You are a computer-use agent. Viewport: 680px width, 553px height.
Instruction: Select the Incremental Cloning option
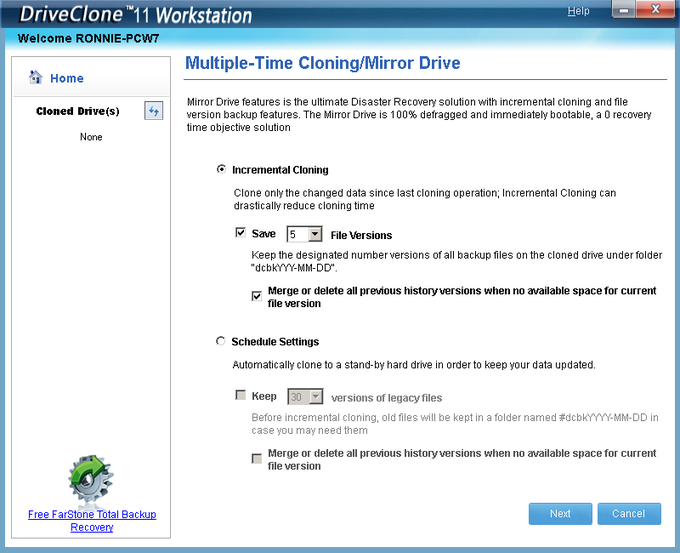click(221, 170)
